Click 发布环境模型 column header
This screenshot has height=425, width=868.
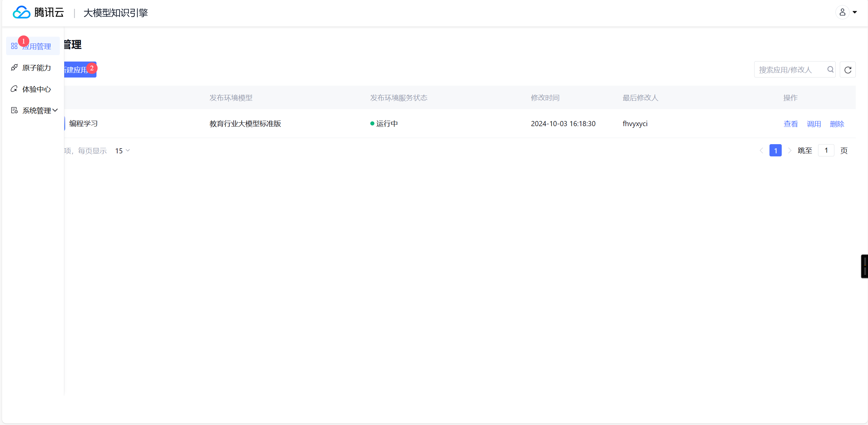tap(231, 98)
